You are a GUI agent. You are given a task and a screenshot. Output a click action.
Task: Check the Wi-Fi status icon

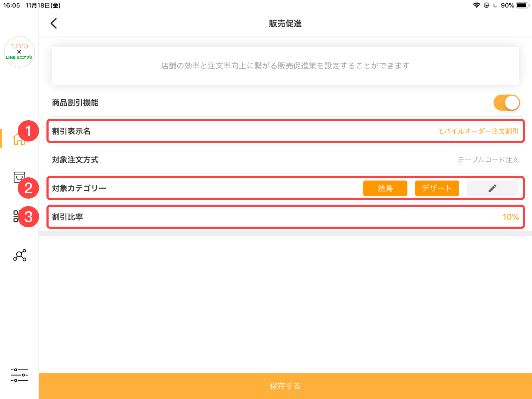(477, 5)
